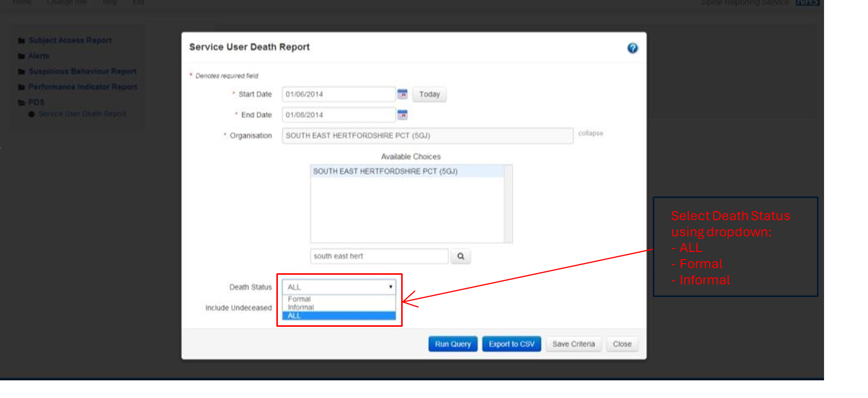This screenshot has height=398, width=868.
Task: Click the Available Choices list scrollbar
Action: (x=508, y=204)
